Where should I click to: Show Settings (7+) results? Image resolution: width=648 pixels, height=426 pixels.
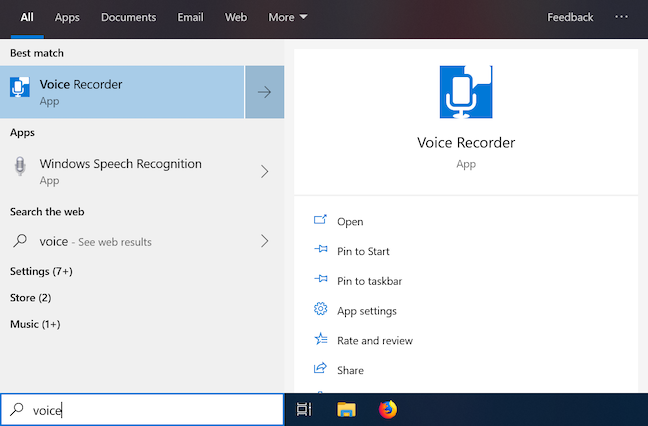41,271
